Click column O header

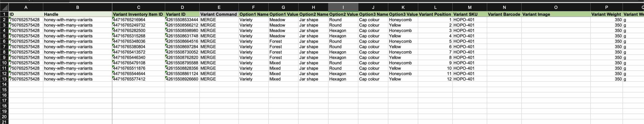click(x=556, y=7)
